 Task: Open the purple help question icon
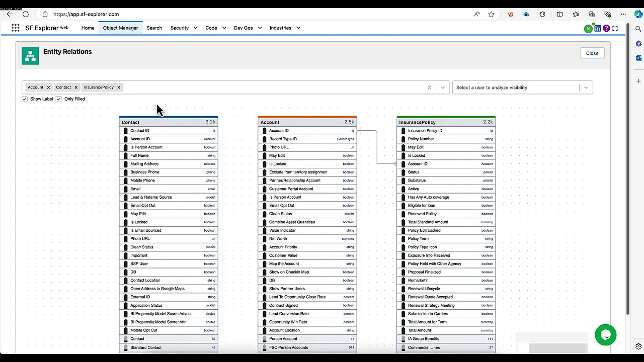point(606,29)
